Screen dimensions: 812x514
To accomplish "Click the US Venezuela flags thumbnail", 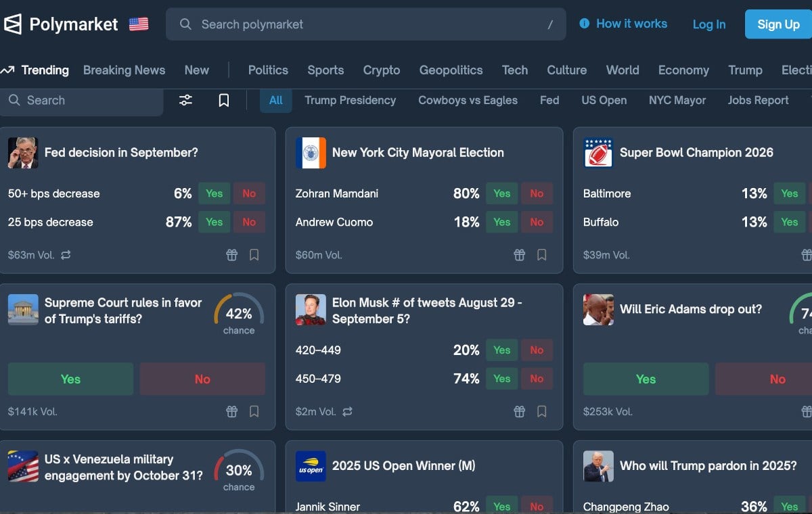I will point(23,466).
